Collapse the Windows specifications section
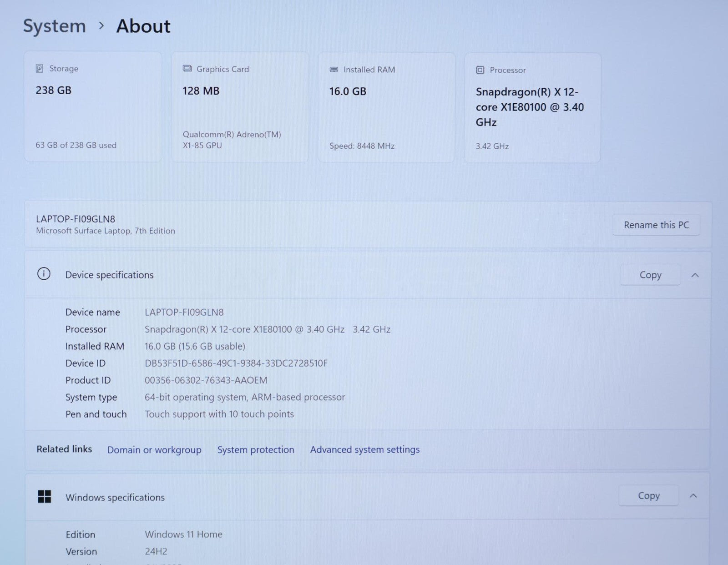This screenshot has width=728, height=565. 693,495
